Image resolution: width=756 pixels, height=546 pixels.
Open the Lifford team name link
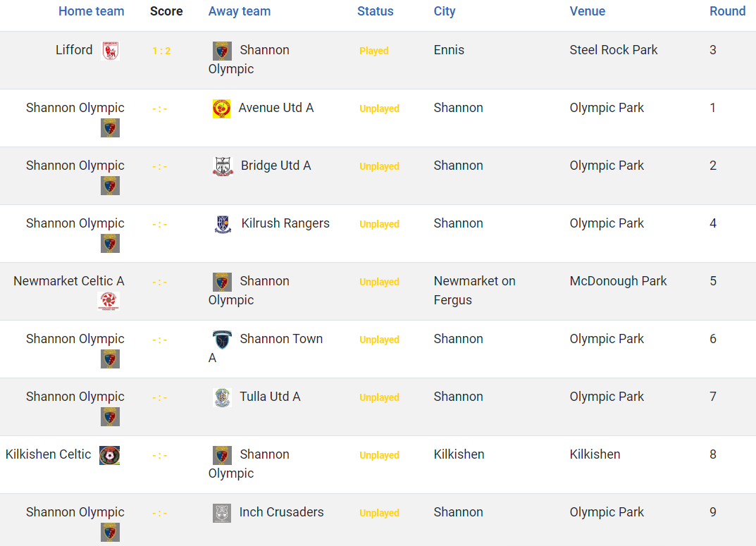click(74, 49)
